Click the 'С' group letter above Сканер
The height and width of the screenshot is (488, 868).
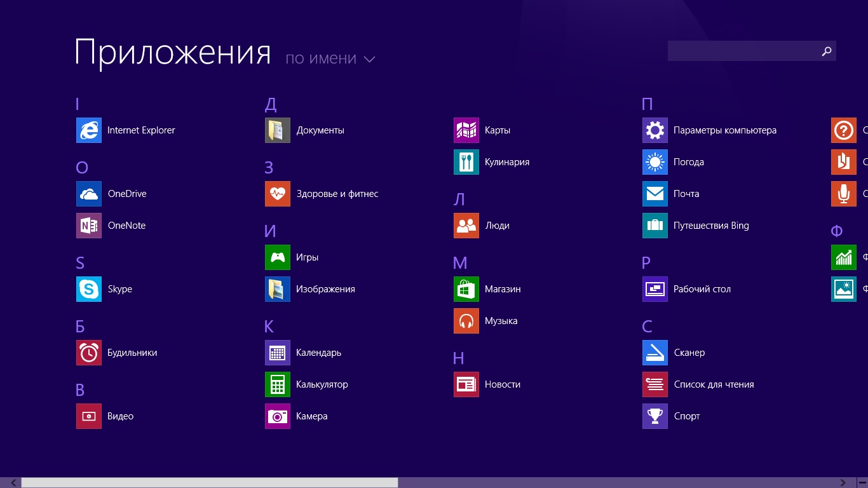(x=648, y=327)
